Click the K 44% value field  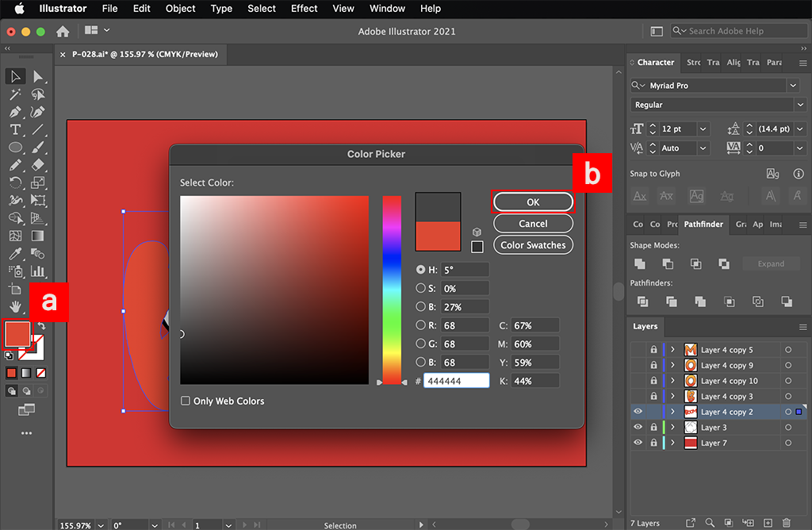click(x=535, y=381)
